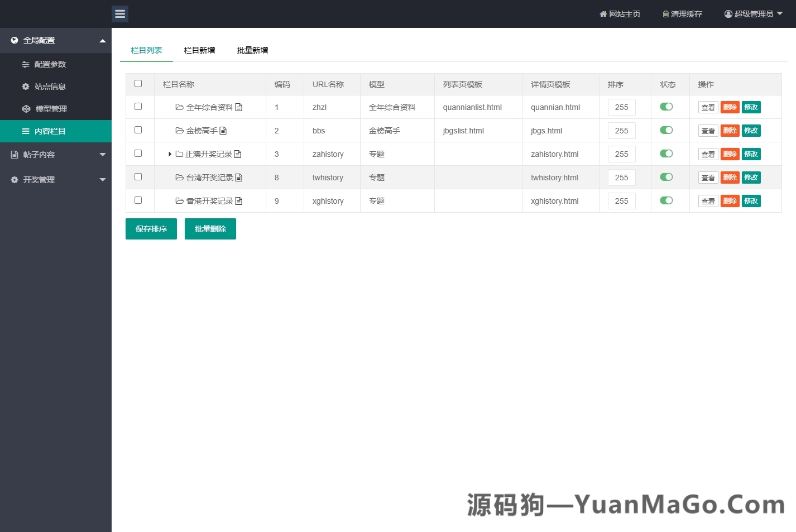Expand the 正澳开奖记录 tree item
This screenshot has height=532, width=796.
[170, 154]
